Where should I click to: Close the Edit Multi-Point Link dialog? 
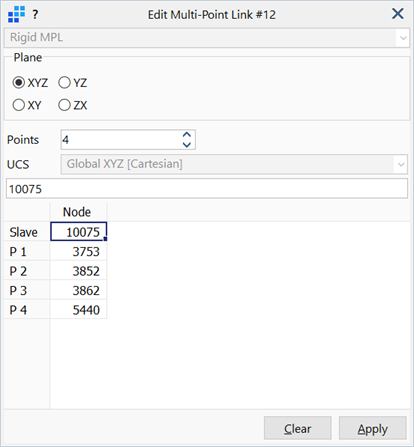pyautogui.click(x=398, y=14)
